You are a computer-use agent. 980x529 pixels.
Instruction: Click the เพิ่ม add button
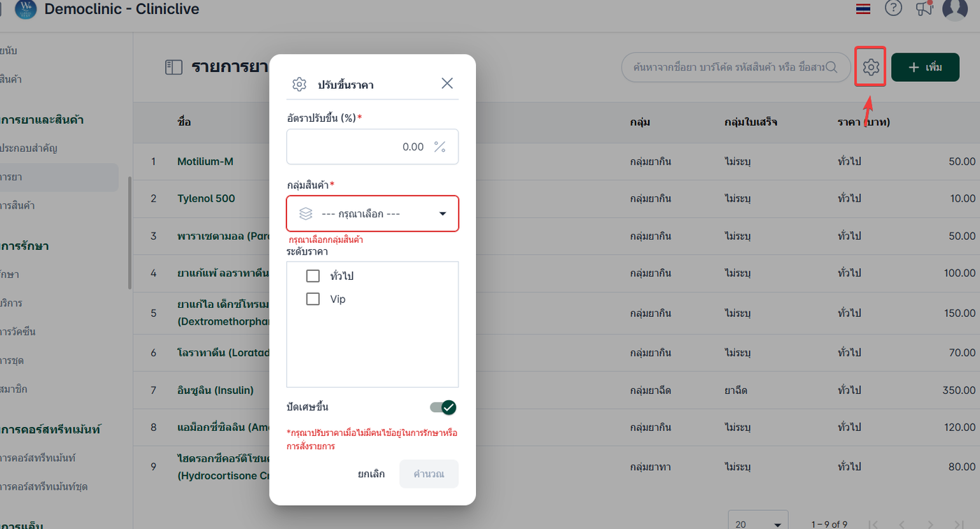(x=925, y=67)
